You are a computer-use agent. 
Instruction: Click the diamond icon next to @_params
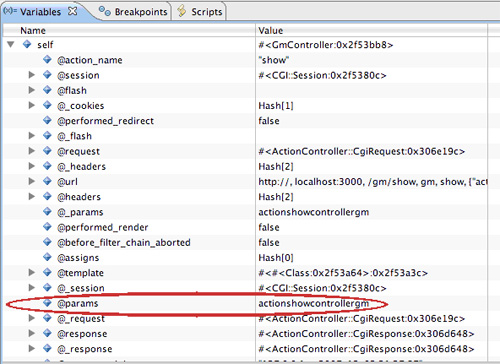[47, 211]
